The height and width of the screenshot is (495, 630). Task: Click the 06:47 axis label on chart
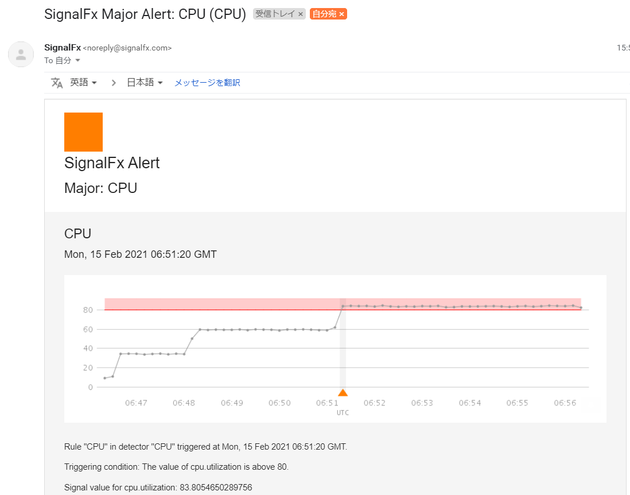click(136, 403)
